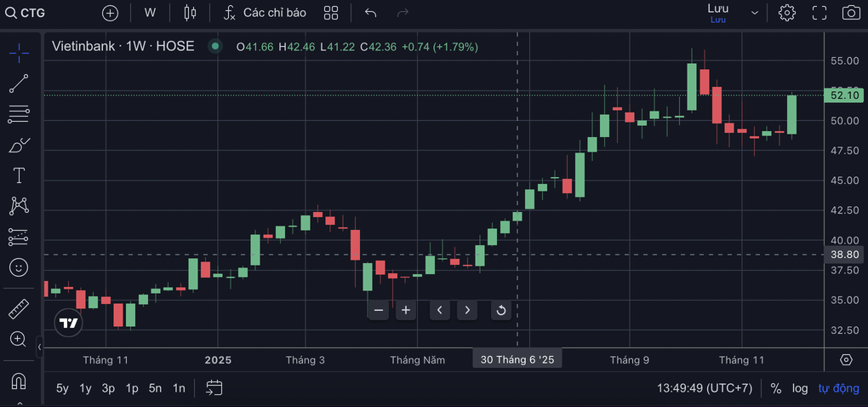Open the UTC+7 timezone menu
Image resolution: width=868 pixels, height=407 pixels.
[x=705, y=388]
